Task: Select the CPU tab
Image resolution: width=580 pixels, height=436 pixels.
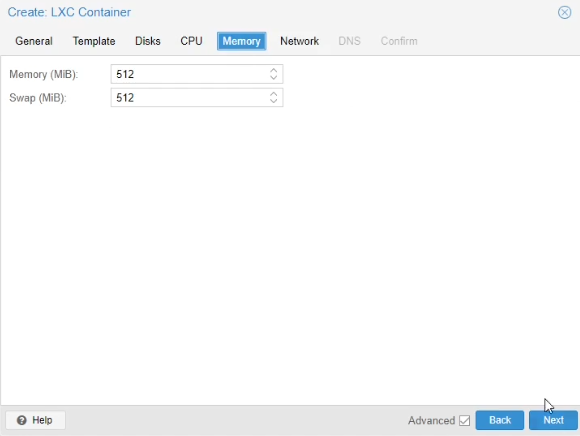Action: pos(191,41)
